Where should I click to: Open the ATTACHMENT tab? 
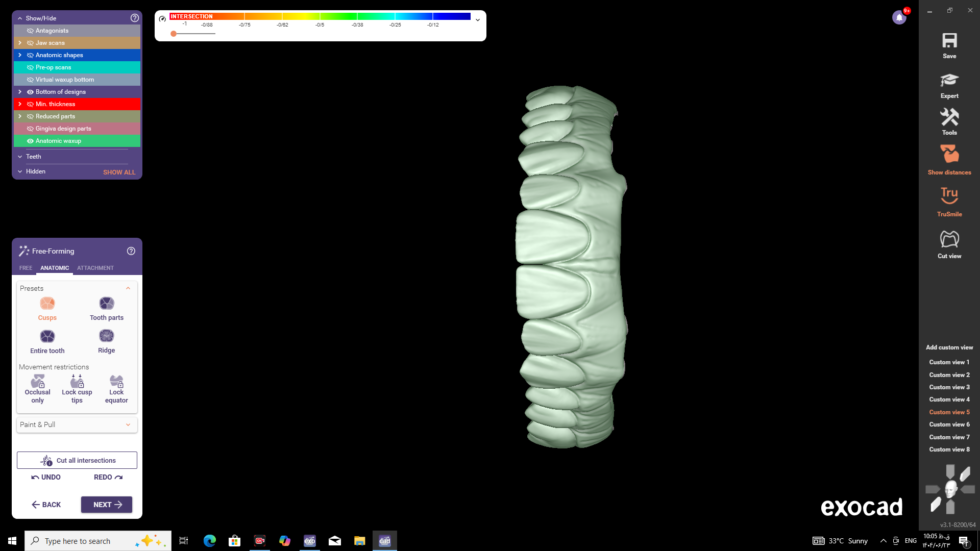point(95,268)
